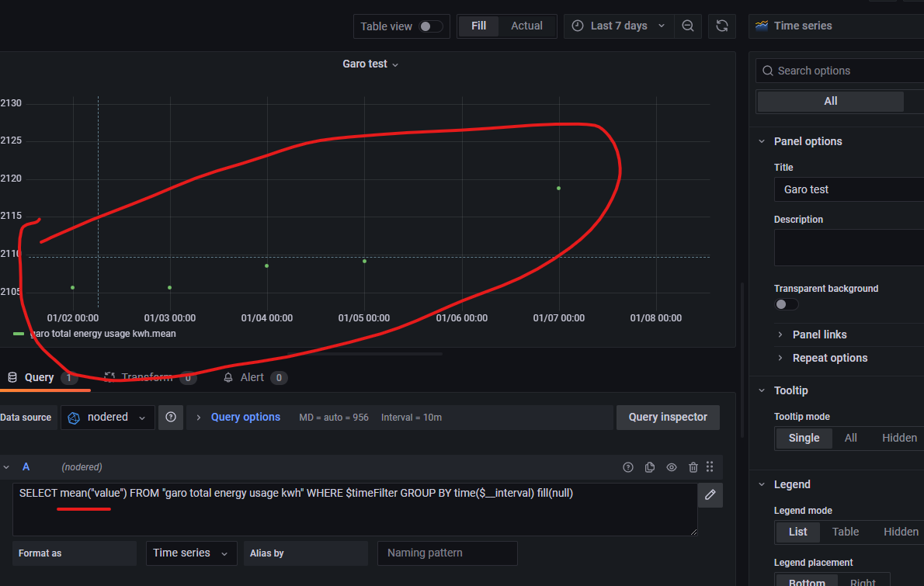Set legend mode to Hidden
Image resolution: width=924 pixels, height=586 pixels.
[901, 532]
